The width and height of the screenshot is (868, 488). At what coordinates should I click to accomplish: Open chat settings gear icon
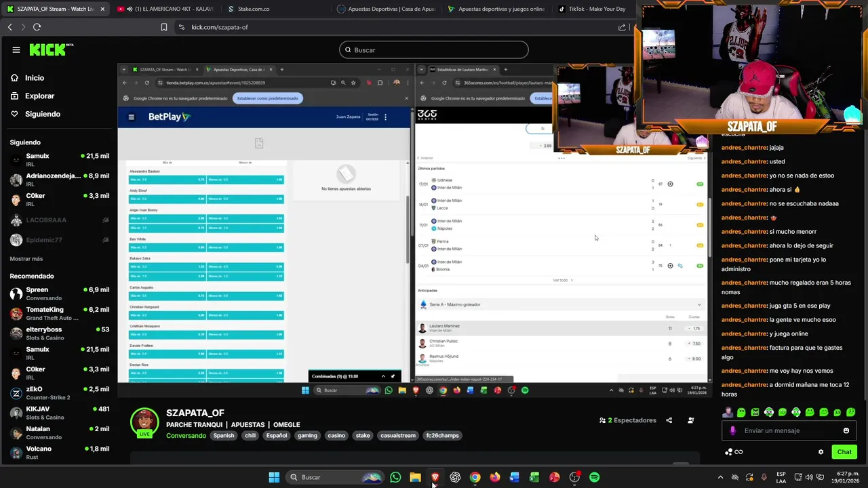pyautogui.click(x=821, y=452)
